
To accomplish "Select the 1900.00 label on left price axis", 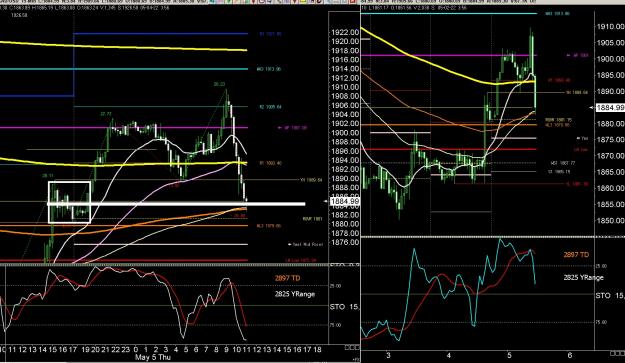I will click(345, 133).
